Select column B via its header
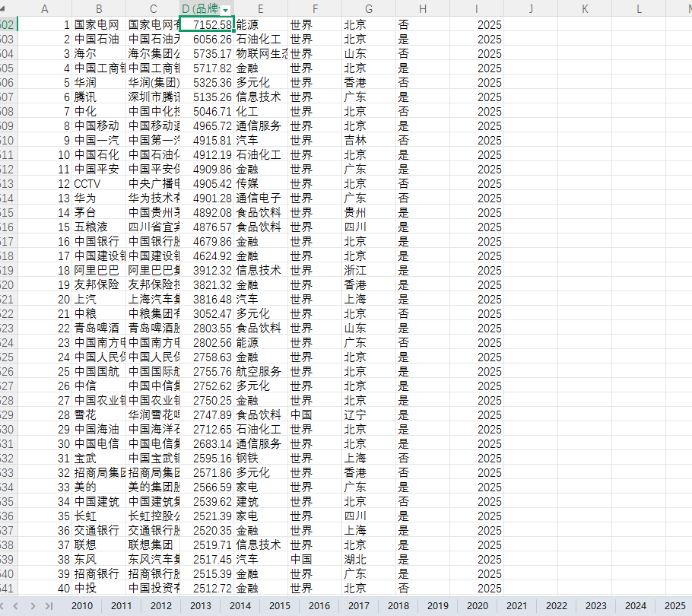 point(99,9)
